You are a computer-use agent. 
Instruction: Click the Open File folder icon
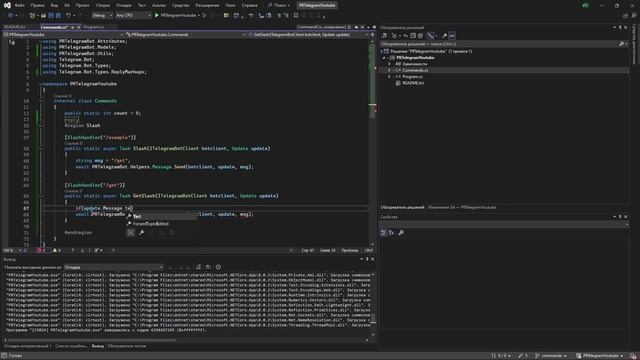click(x=43, y=16)
